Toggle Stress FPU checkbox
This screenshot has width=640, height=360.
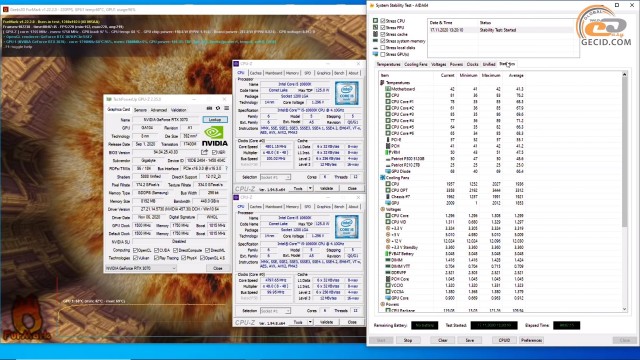click(383, 27)
